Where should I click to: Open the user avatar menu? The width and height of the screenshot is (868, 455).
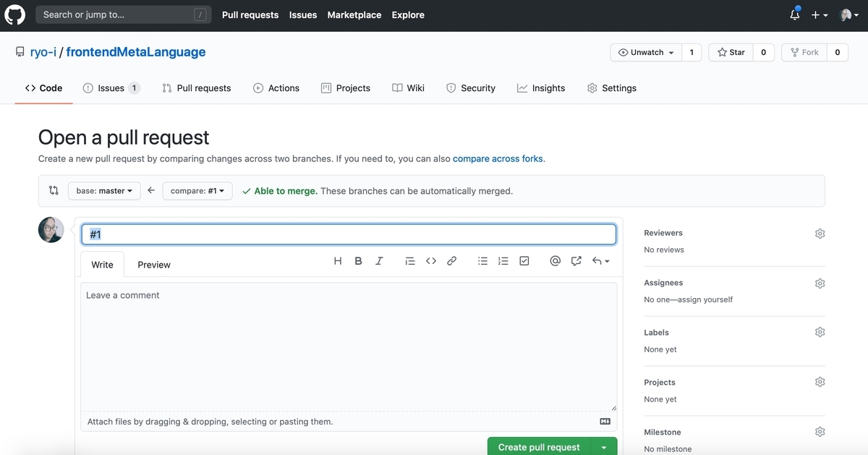click(x=848, y=14)
